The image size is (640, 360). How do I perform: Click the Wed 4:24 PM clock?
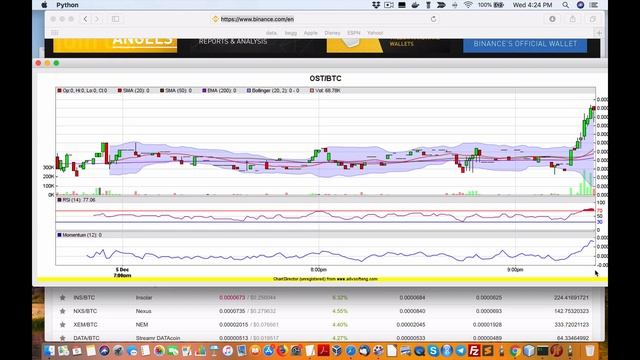pos(532,5)
